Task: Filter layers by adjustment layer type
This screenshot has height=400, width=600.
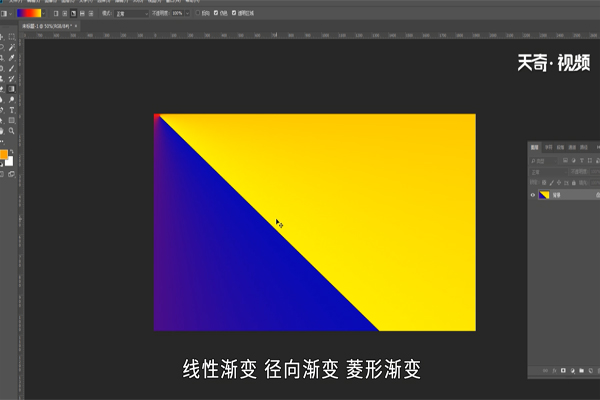Action: tap(573, 161)
